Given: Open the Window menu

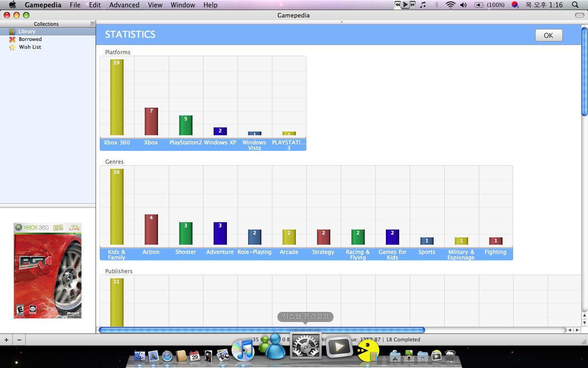Looking at the screenshot, I should click(183, 5).
